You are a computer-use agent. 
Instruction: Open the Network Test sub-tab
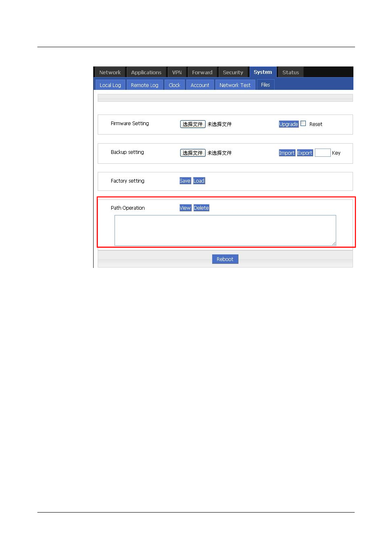pos(235,85)
